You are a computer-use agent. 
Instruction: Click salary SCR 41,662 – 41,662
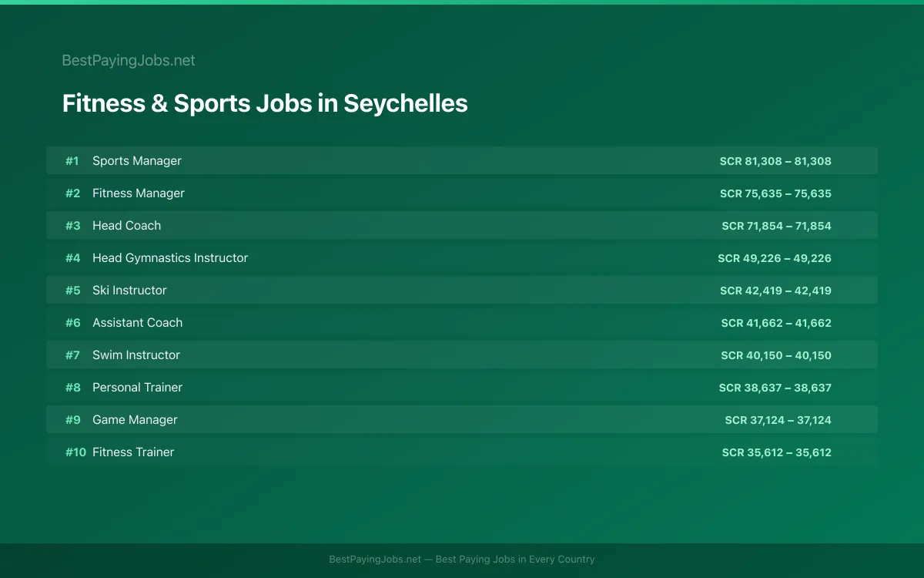pos(776,323)
